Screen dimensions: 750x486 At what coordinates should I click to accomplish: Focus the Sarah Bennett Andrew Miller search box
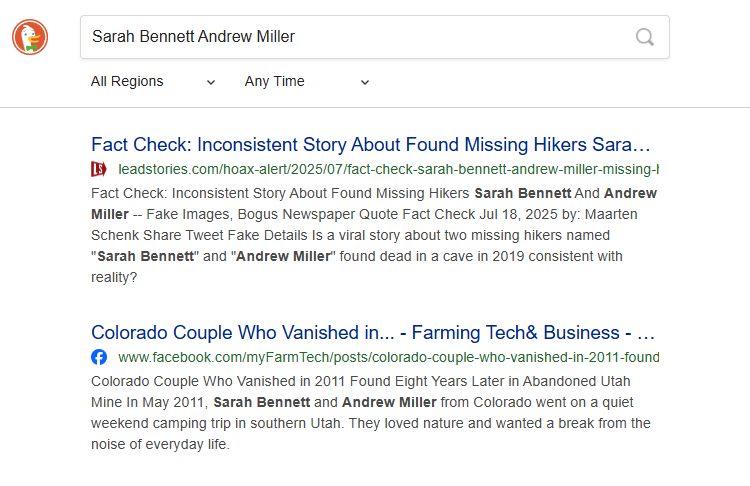375,37
